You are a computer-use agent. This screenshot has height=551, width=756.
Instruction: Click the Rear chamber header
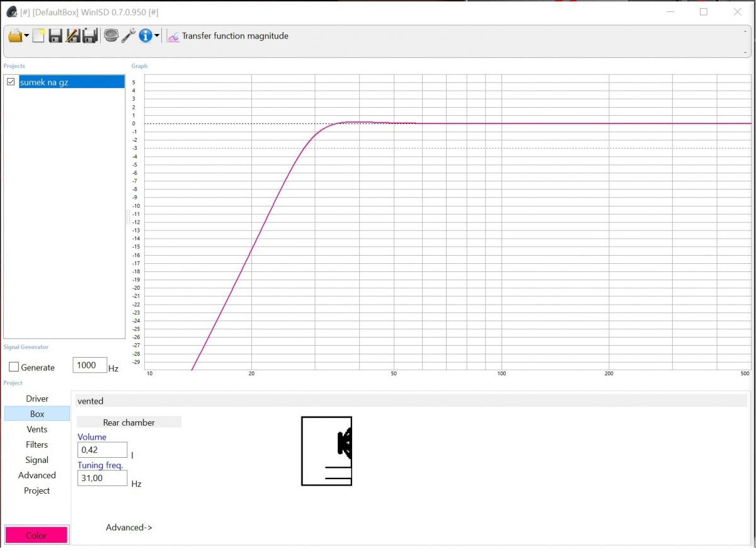(129, 422)
